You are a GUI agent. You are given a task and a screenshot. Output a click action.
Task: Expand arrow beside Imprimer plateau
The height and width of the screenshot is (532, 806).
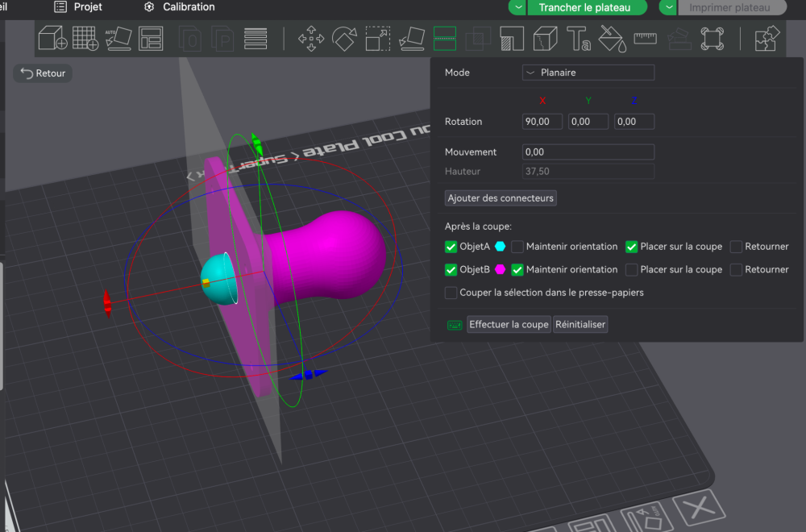click(x=668, y=7)
